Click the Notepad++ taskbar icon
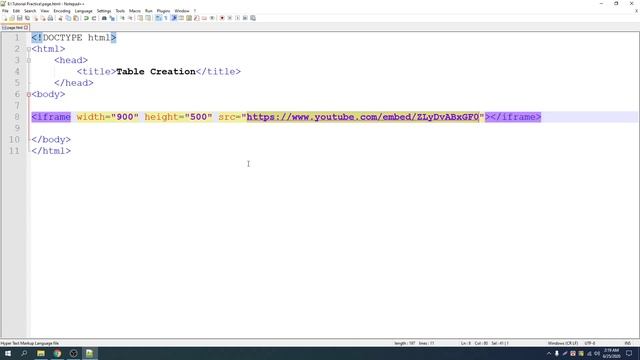 tap(89, 353)
